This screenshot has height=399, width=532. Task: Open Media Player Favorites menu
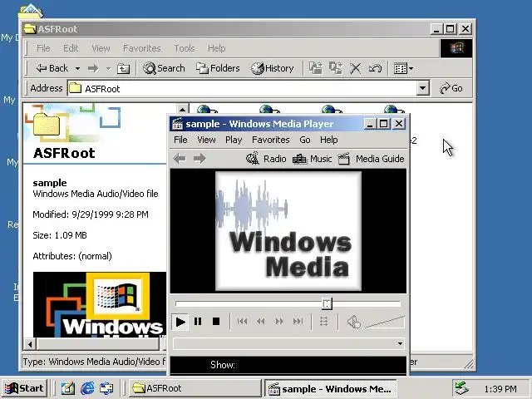coord(270,140)
